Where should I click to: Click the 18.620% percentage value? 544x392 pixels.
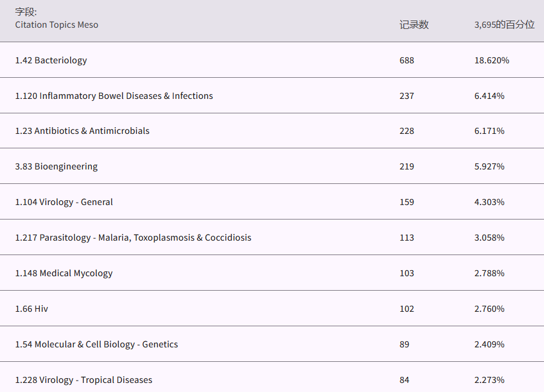pos(491,60)
